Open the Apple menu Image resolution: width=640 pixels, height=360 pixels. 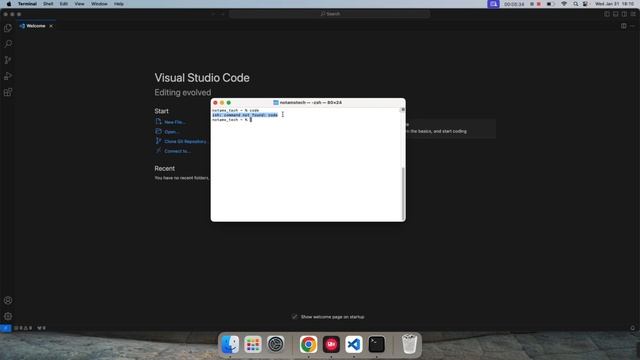click(x=9, y=4)
